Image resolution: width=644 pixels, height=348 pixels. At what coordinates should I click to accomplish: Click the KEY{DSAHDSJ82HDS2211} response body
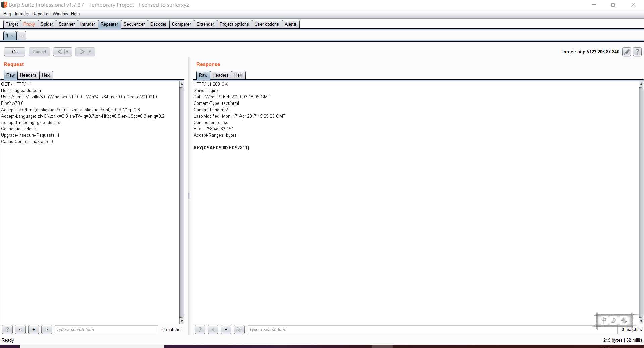coord(221,148)
